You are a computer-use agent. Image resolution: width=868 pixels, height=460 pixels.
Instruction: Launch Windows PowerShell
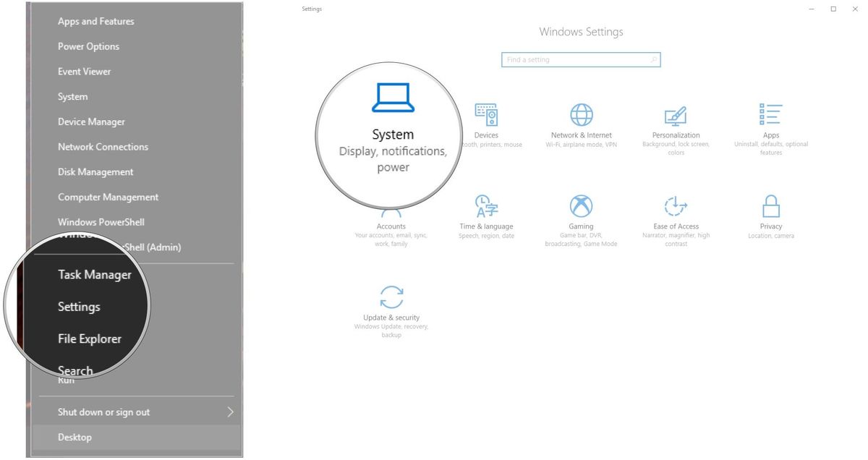tap(101, 221)
